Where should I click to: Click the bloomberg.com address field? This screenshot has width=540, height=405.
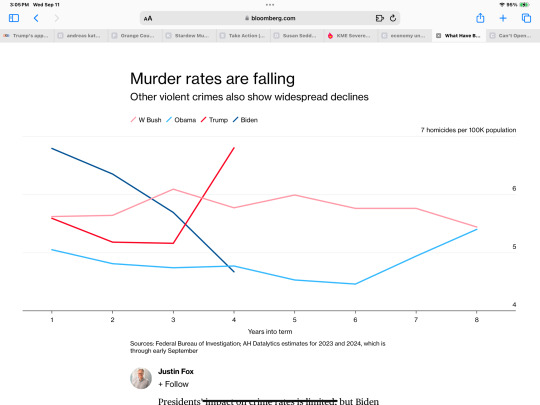pos(270,18)
